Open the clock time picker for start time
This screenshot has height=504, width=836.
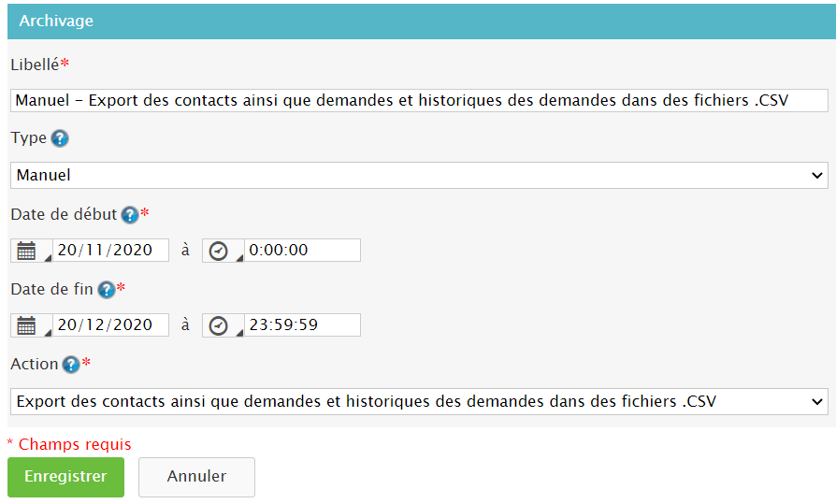[220, 251]
